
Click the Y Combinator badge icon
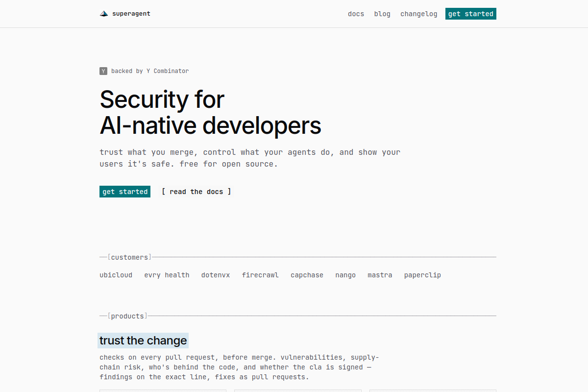click(103, 71)
